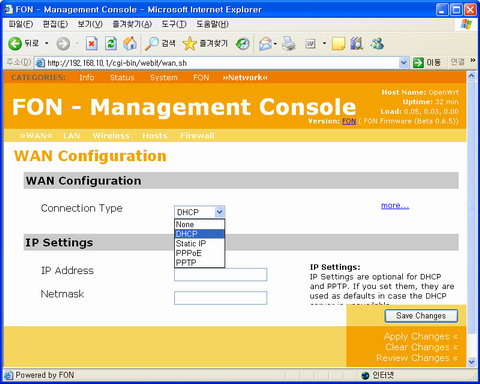Click the History/media globe icon
Screen dimensions: 480x384
click(242, 44)
